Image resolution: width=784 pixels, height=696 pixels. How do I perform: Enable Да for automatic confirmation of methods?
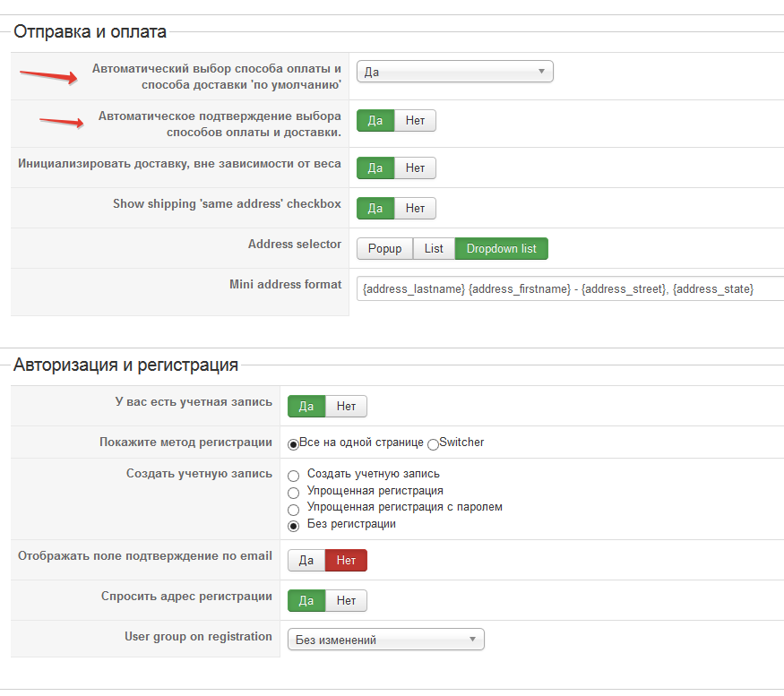pos(375,120)
